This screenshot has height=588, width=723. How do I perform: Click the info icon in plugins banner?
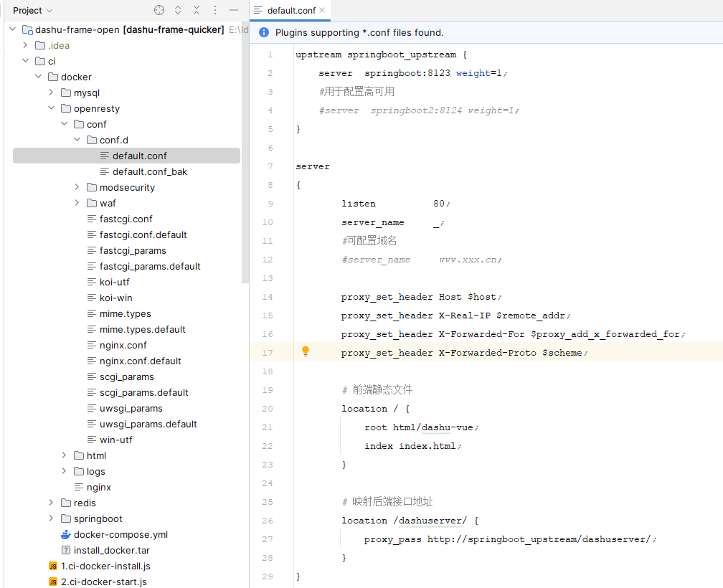263,32
